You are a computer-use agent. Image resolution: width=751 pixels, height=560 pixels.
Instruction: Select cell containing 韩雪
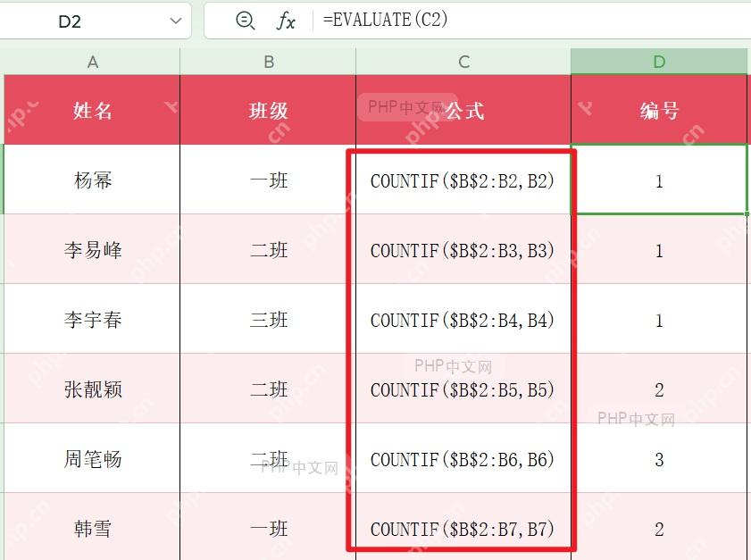[x=93, y=528]
